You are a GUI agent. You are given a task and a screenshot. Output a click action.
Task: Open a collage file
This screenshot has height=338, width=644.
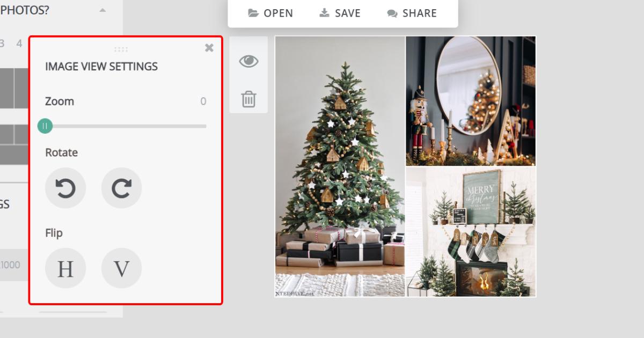pos(270,13)
